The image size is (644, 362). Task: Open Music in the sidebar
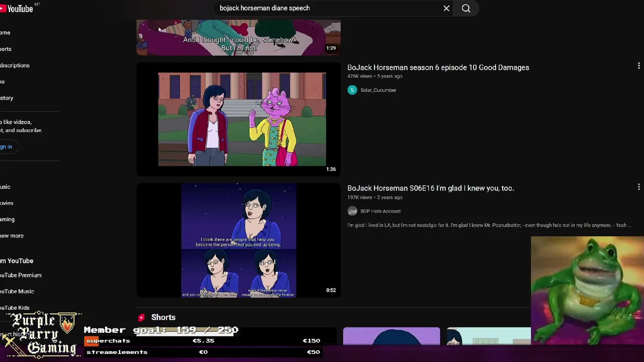[5, 187]
